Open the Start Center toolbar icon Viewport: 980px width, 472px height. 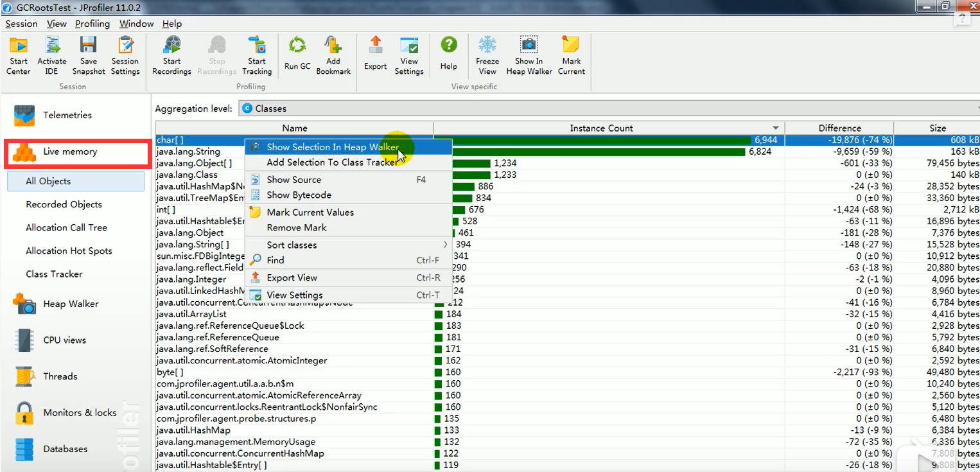[19, 55]
